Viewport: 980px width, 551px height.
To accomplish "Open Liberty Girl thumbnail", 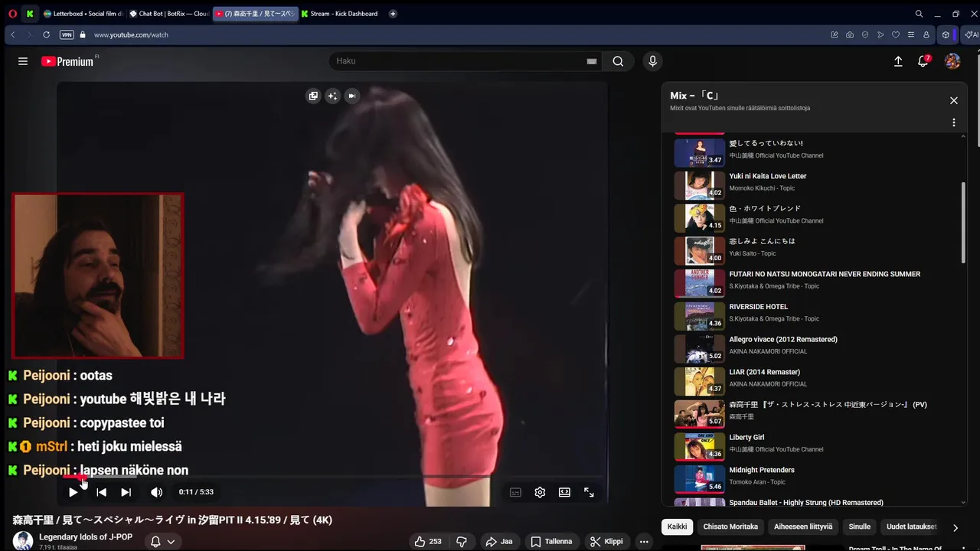I will 699,447.
